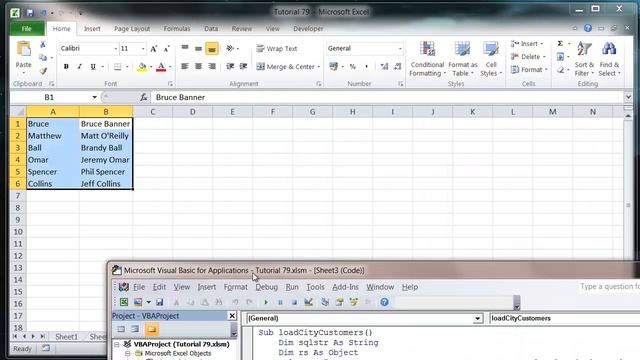Viewport: 640px width, 360px height.
Task: Click the AutoSum sigma icon
Action: 560,43
